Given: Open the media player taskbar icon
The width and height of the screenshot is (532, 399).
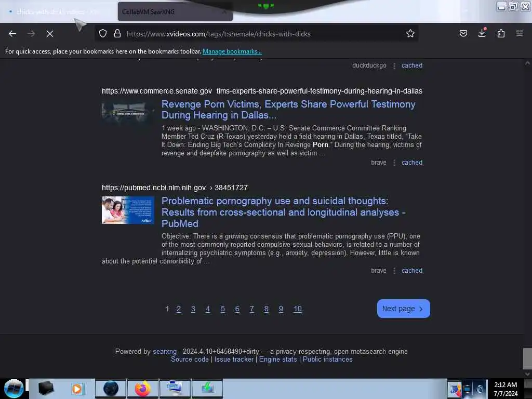Looking at the screenshot, I should 77,389.
